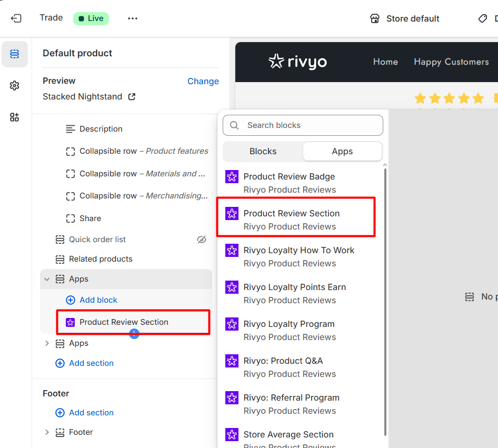
Task: Click the Store default selector
Action: pyautogui.click(x=405, y=18)
